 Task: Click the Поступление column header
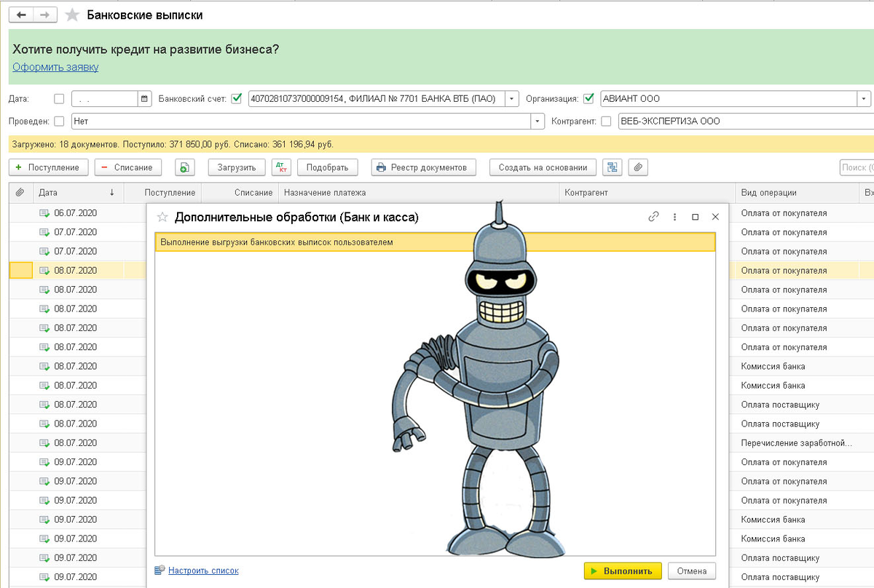pos(163,193)
